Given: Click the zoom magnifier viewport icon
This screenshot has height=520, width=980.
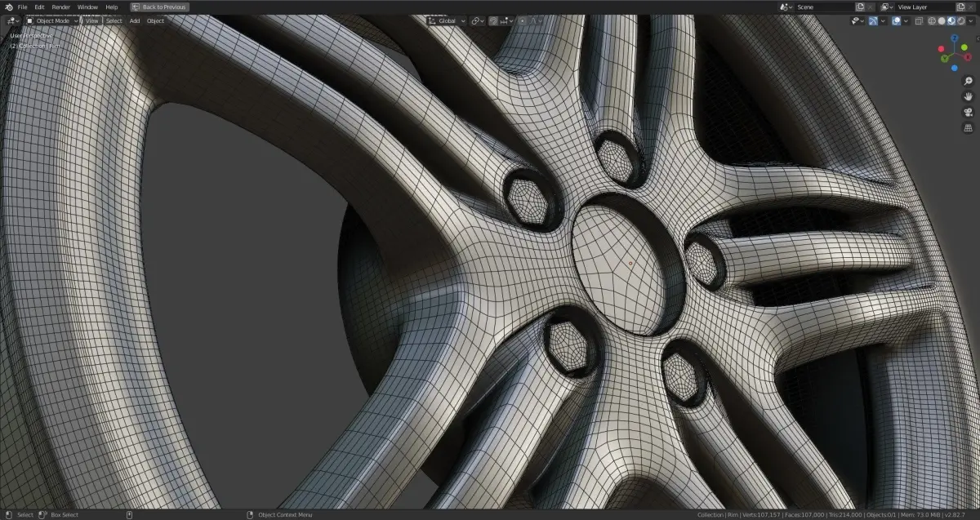Looking at the screenshot, I should (969, 81).
